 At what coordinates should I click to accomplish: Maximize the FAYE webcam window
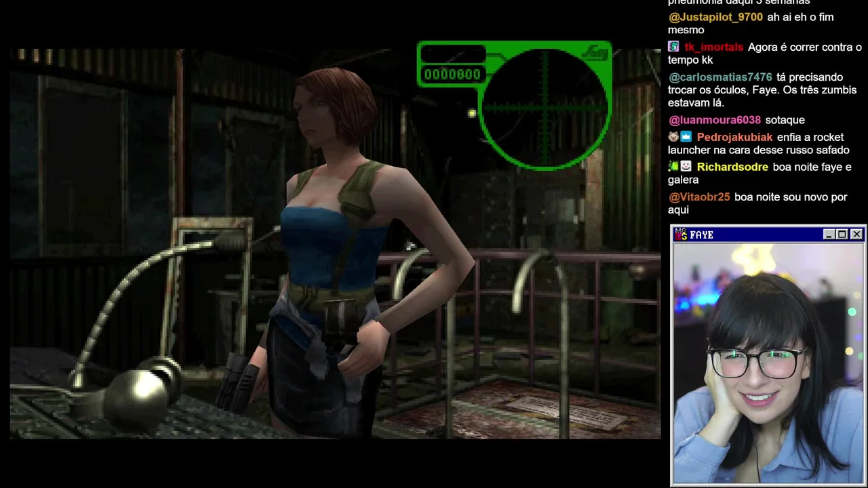[x=842, y=235]
